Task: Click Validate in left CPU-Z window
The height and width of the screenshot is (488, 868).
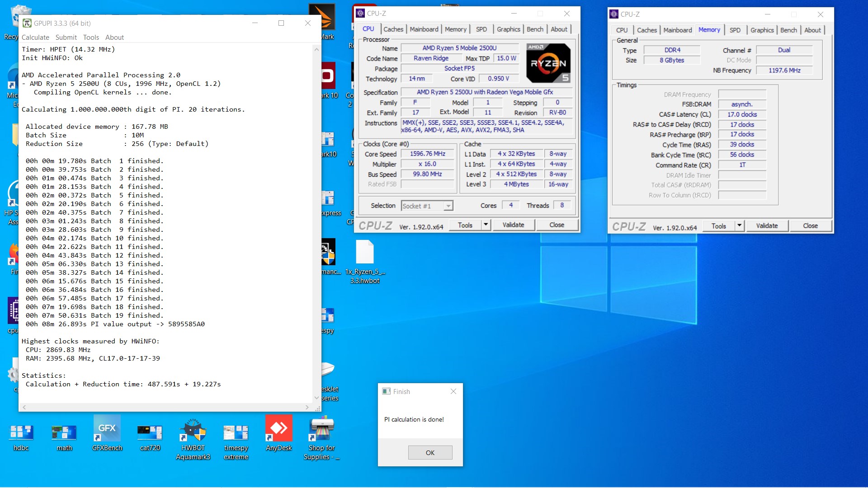Action: [x=513, y=225]
